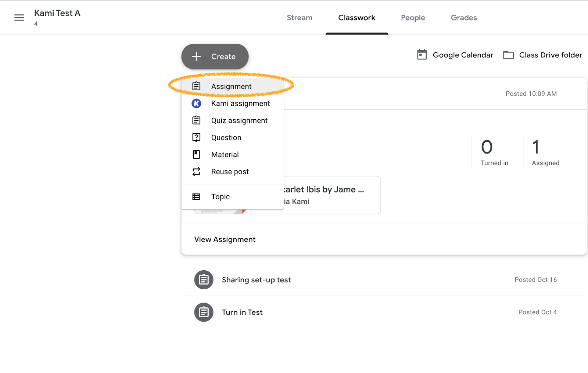Click the Turn in Test assignment icon
Viewport: 588px width, 373px height.
tap(204, 312)
